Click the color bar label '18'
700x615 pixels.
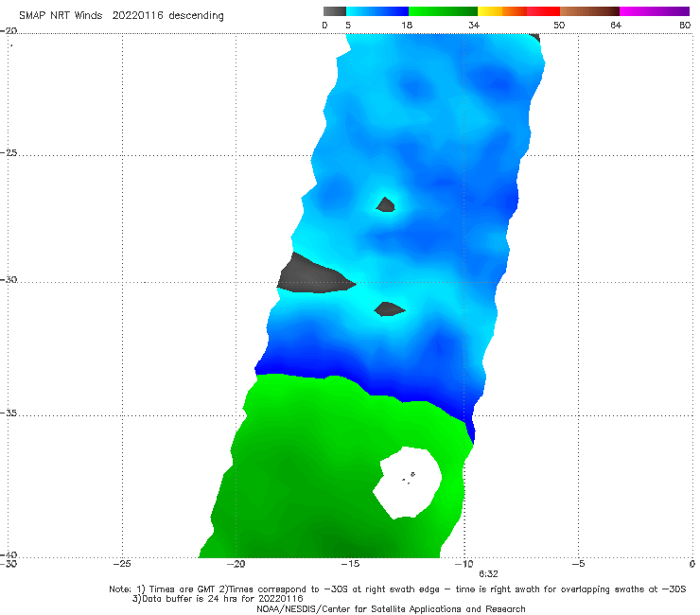coord(407,25)
